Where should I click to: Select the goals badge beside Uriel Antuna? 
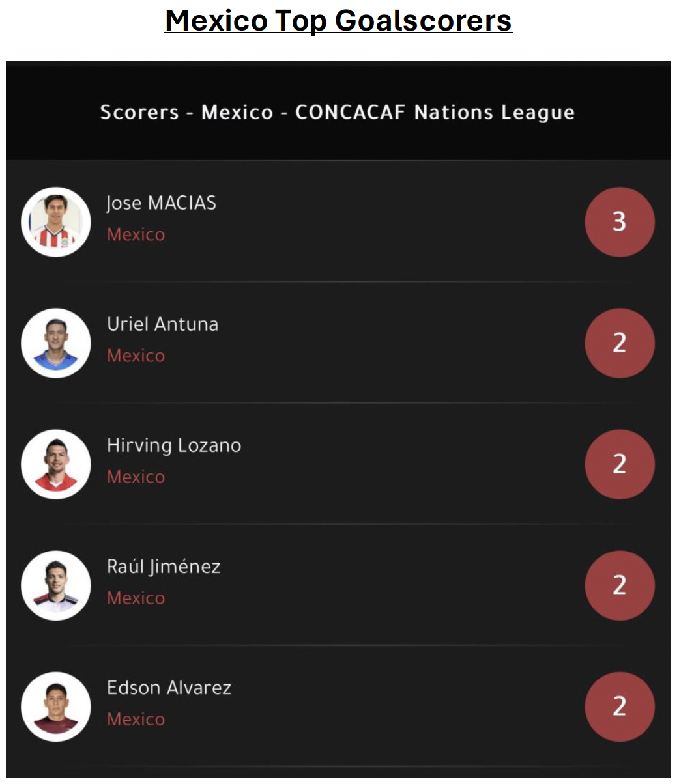620,343
